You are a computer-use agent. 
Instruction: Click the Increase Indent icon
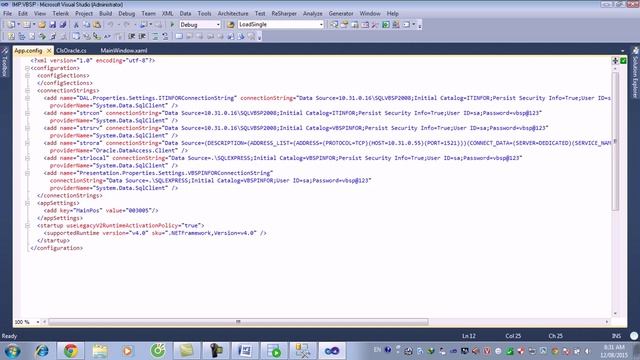142,36
